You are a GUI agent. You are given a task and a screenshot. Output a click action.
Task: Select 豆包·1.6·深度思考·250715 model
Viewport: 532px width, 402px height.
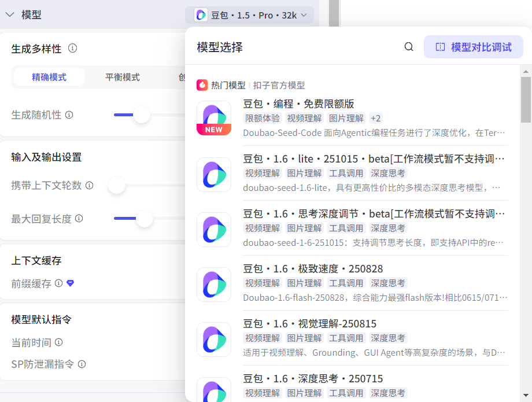[313, 379]
